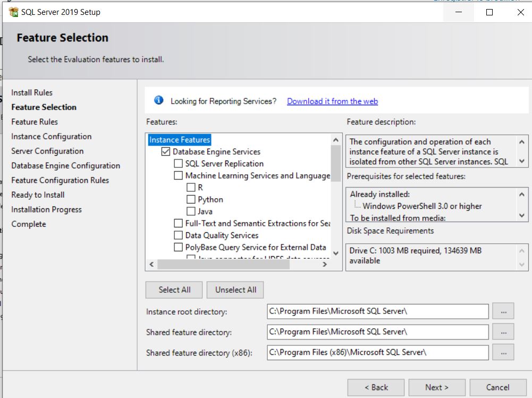Click the Shared feature directory path field
532x398 pixels.
coord(378,332)
